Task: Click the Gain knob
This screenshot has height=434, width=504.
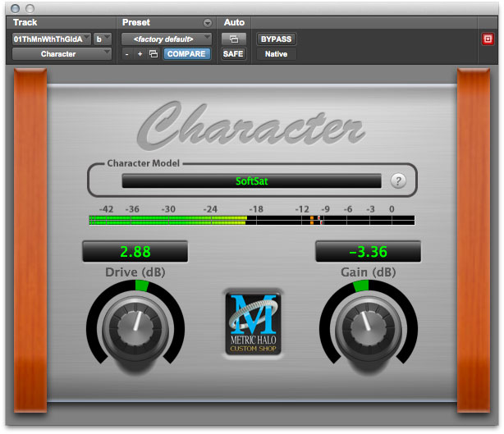Action: tap(369, 328)
